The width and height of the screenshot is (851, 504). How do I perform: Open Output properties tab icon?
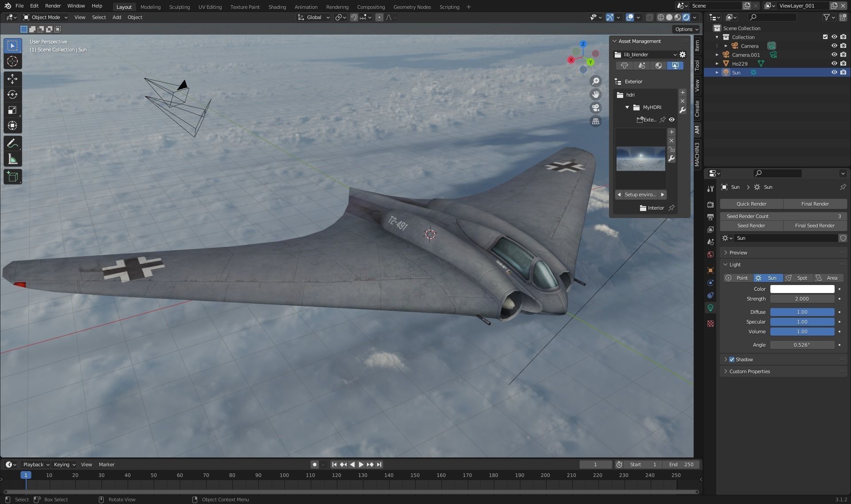[x=710, y=217]
